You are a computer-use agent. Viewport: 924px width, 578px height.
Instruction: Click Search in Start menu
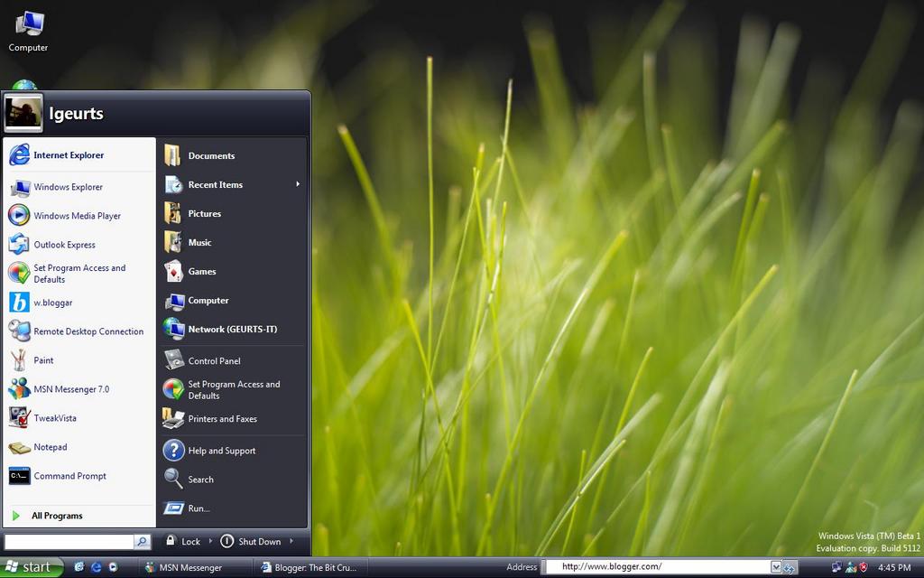(x=232, y=480)
